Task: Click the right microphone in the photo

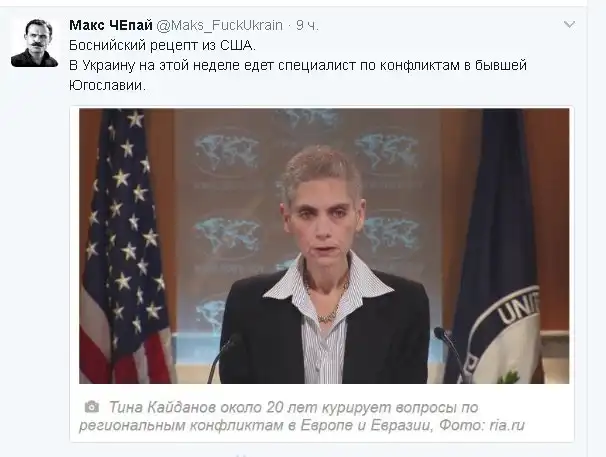Action: click(x=449, y=353)
